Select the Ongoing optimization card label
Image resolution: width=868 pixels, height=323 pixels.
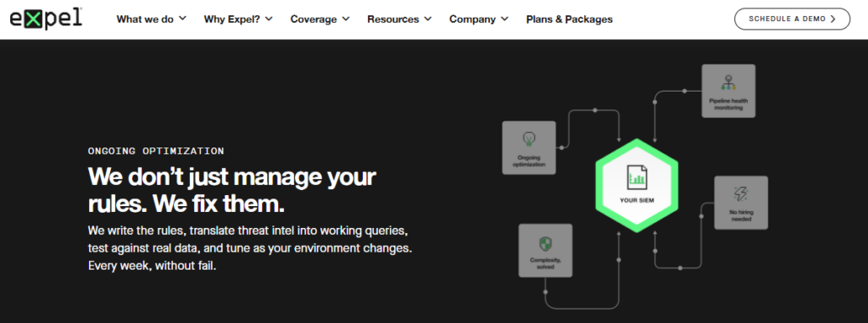coord(529,161)
